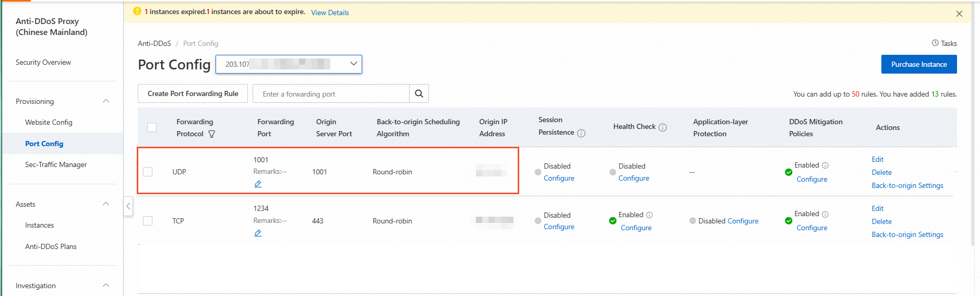Check the UDP rule row checkbox
This screenshot has height=296, width=980.
pos(148,172)
